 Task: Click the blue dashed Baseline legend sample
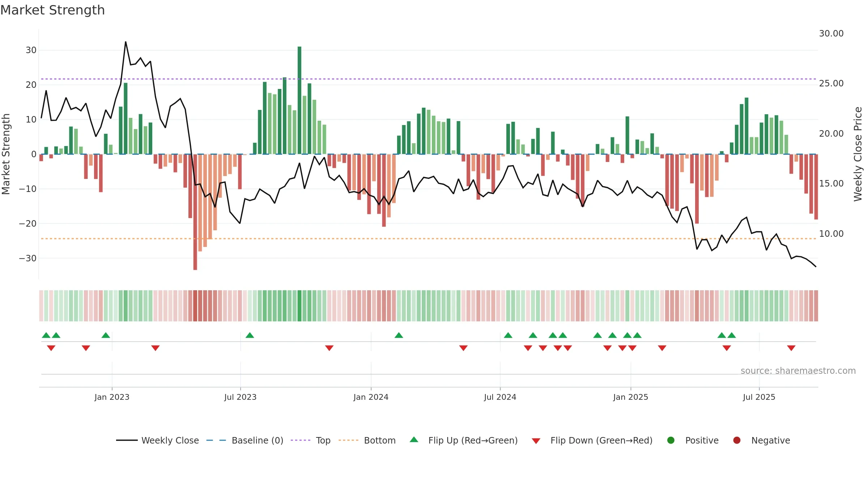(216, 440)
